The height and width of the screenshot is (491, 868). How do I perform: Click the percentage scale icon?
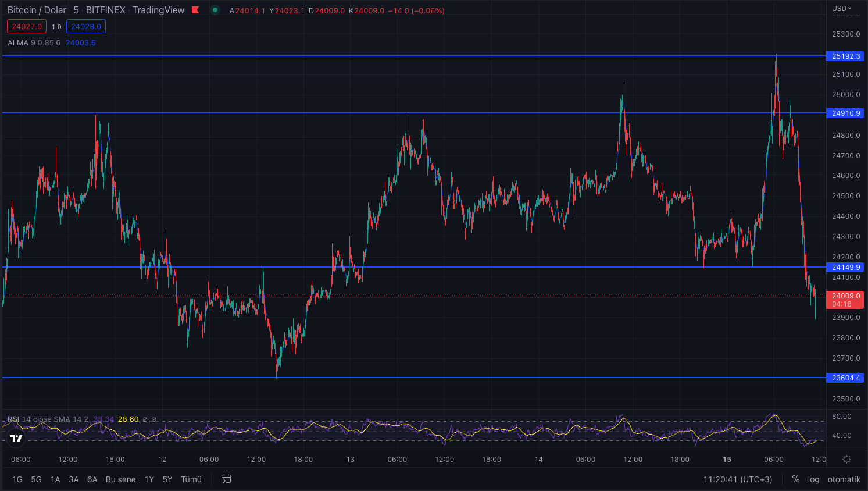point(796,479)
